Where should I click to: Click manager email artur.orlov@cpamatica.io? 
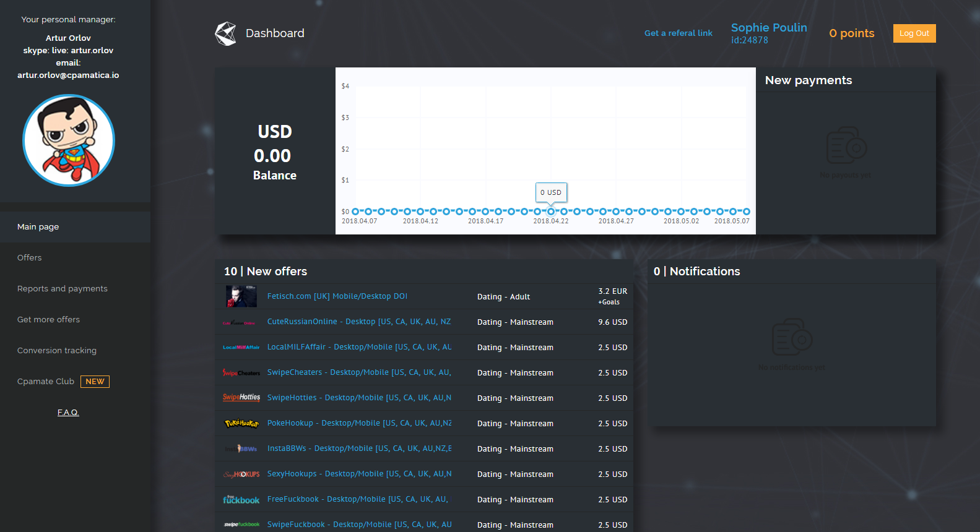68,75
